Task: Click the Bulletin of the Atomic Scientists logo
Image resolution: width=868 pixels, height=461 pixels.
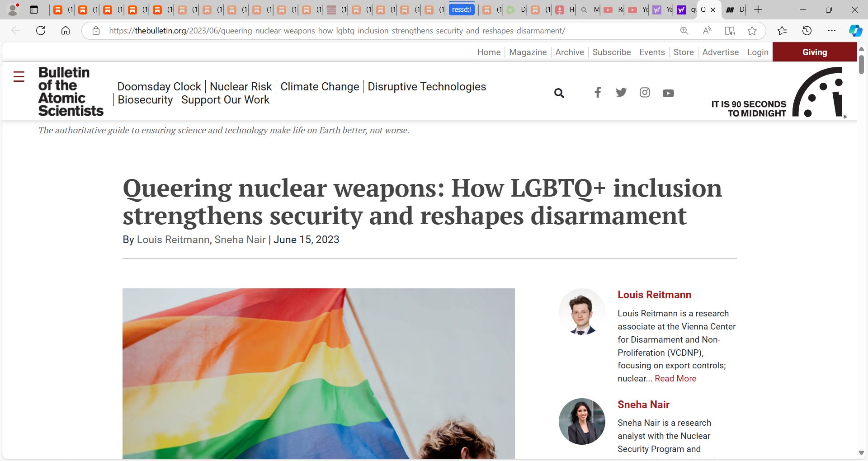Action: pyautogui.click(x=71, y=92)
